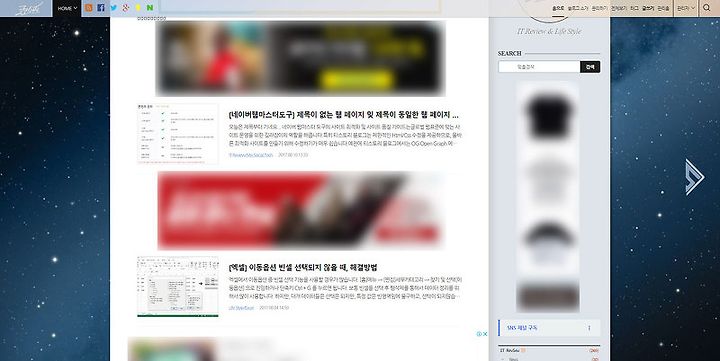Focus the sidebar search input field
This screenshot has width=720, height=361.
pyautogui.click(x=539, y=67)
